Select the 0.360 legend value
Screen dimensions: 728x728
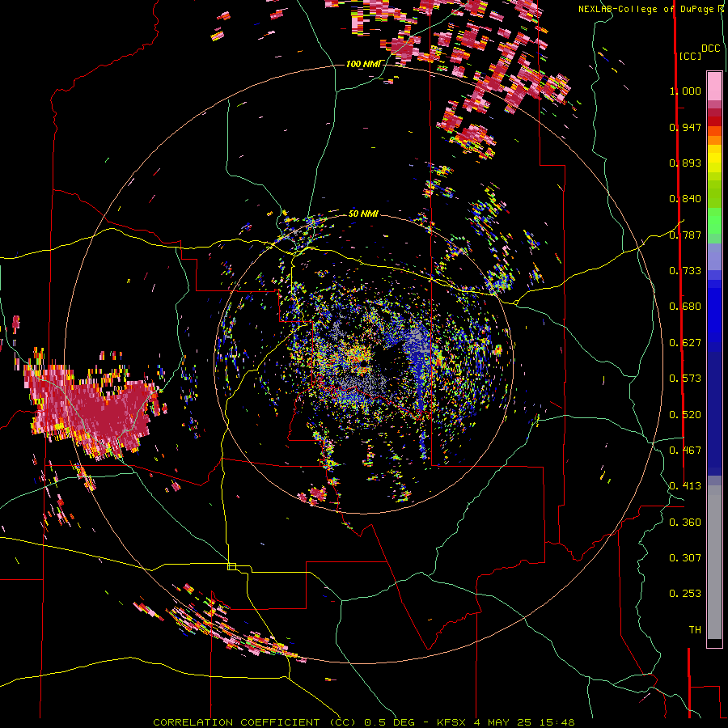[685, 523]
